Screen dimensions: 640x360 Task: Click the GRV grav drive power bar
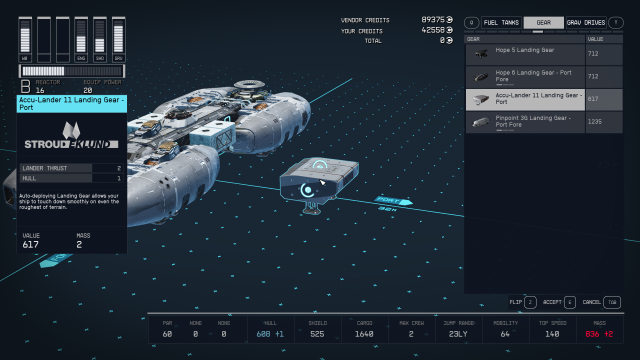[119, 39]
